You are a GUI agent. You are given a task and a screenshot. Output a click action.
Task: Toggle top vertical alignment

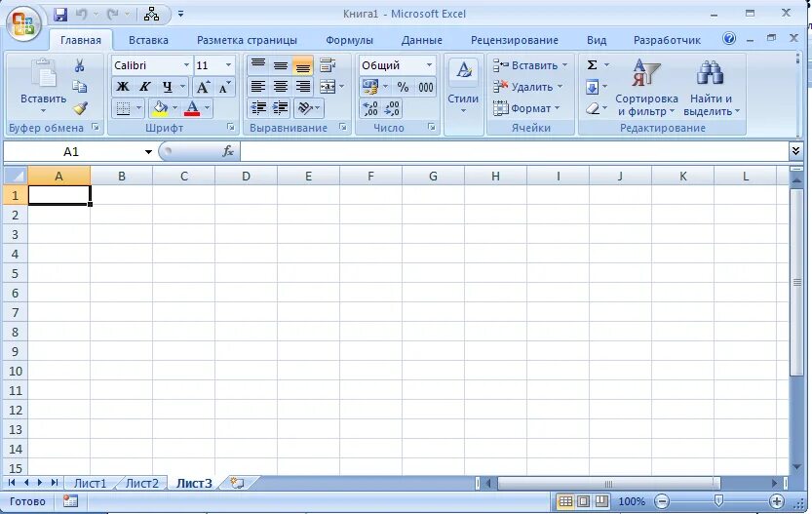tap(258, 65)
